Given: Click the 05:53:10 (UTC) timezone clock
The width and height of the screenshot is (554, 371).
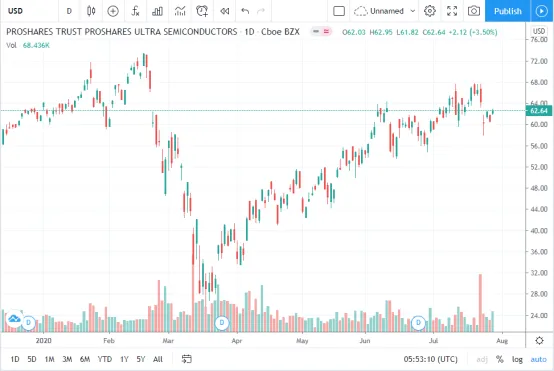Looking at the screenshot, I should coord(430,359).
